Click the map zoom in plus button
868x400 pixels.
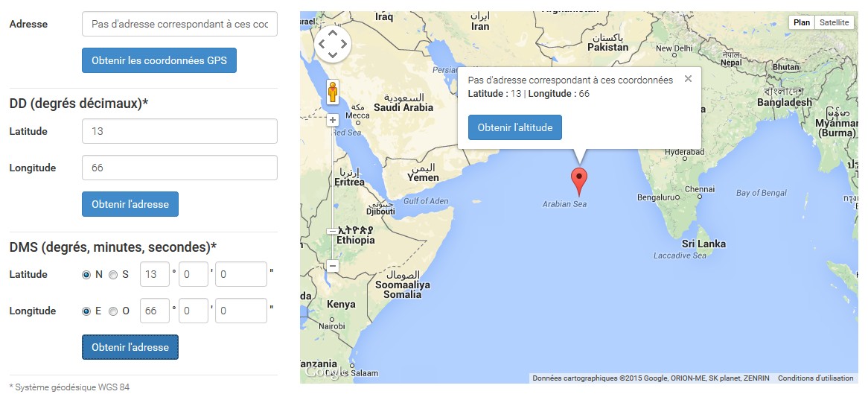click(x=333, y=120)
